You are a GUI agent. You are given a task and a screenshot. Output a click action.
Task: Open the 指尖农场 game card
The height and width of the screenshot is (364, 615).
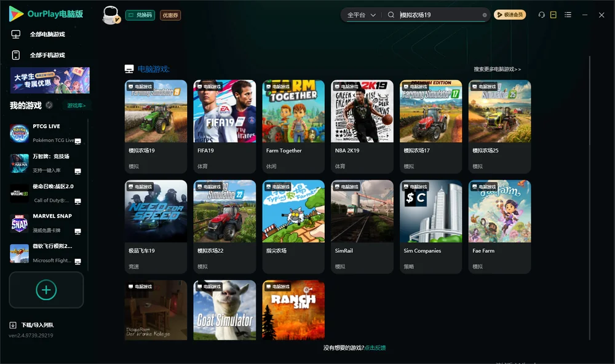tap(293, 227)
